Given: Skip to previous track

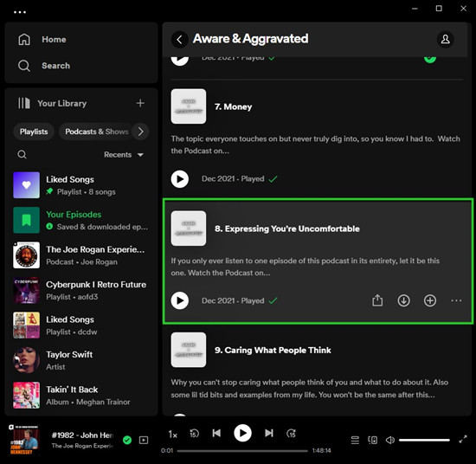Looking at the screenshot, I should click(216, 433).
